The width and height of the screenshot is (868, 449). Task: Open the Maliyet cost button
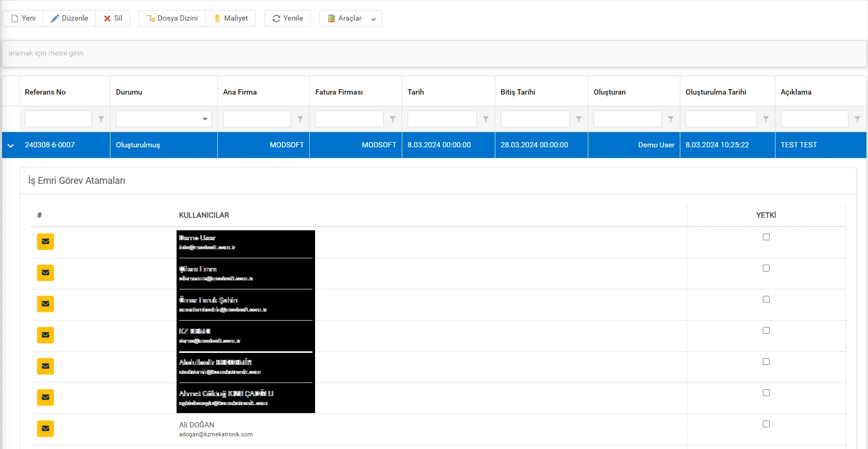tap(230, 18)
